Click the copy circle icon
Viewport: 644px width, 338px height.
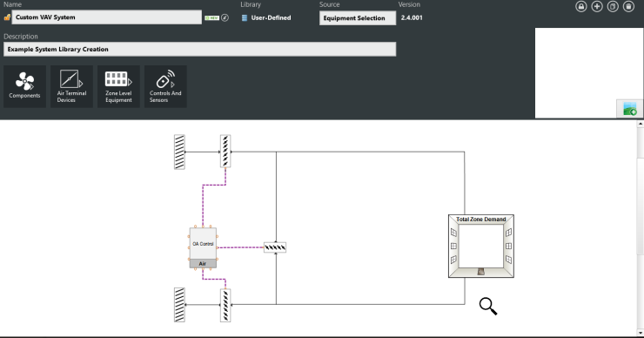coord(613,7)
